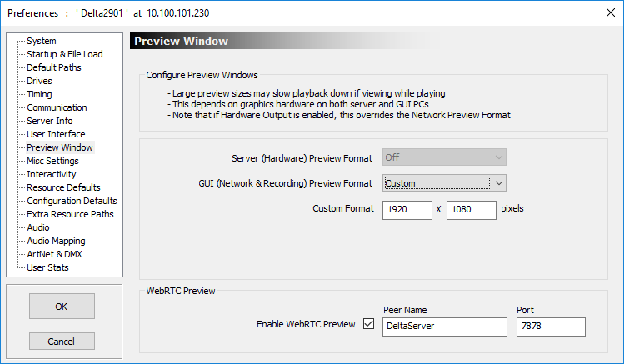Toggle the Enable WebRTC Preview checkbox
This screenshot has width=624, height=364.
click(368, 324)
